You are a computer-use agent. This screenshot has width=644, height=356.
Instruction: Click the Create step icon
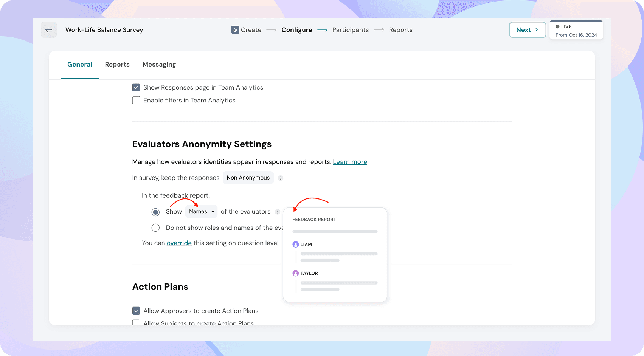(235, 30)
